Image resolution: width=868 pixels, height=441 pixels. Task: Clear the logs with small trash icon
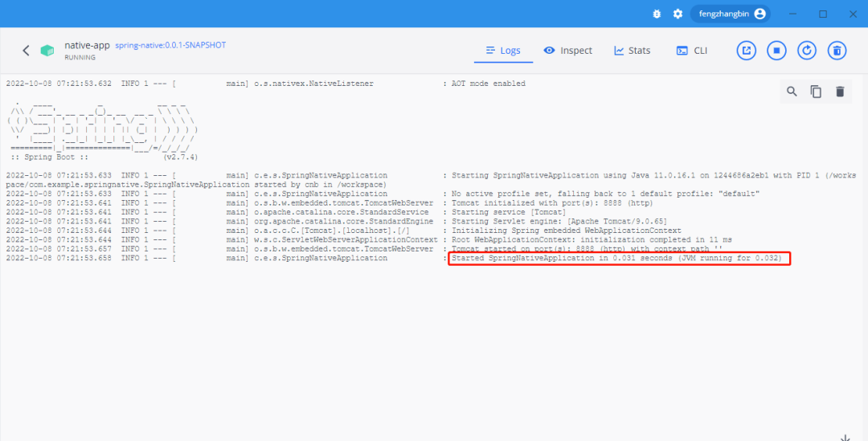click(x=840, y=92)
